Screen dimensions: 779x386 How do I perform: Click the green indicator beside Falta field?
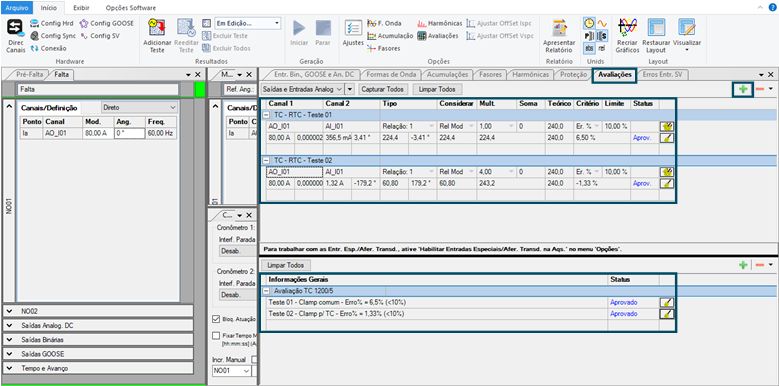(200, 89)
